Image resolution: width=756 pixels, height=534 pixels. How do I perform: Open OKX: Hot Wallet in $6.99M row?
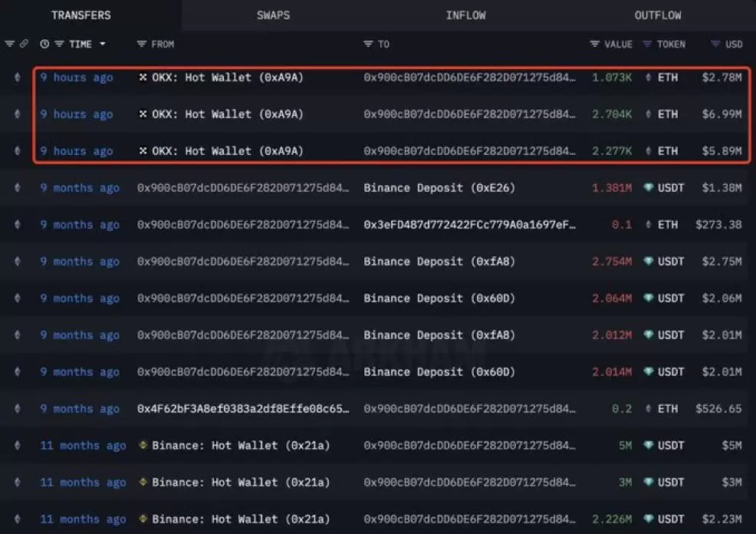(x=228, y=114)
